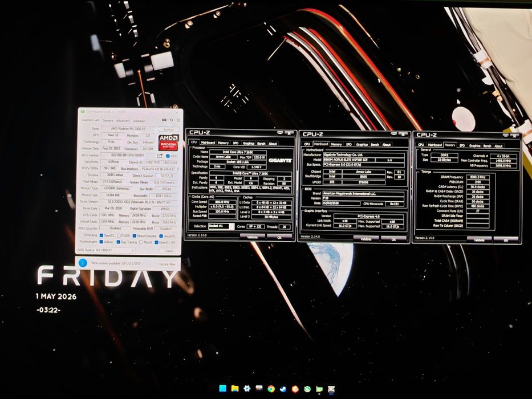The height and width of the screenshot is (399, 532).
Task: Switch to the Advanced tab in GPU-Z
Action: (x=123, y=120)
